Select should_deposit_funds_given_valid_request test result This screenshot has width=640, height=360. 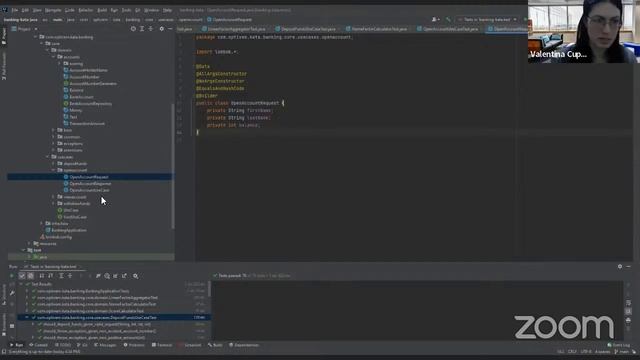pos(97,324)
